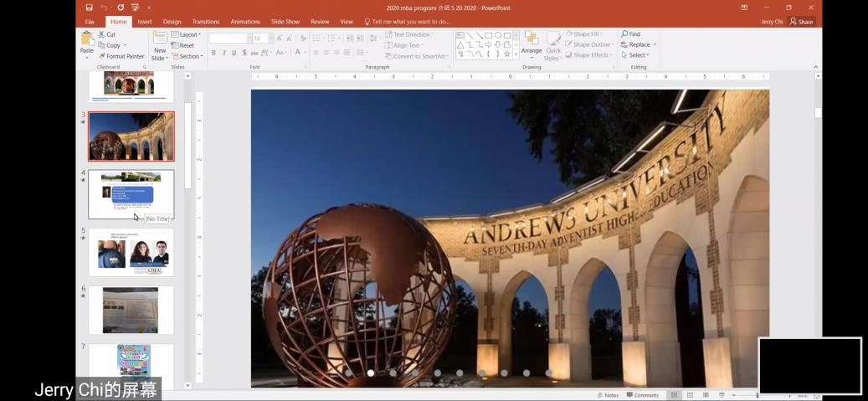This screenshot has width=868, height=401.
Task: Insert a New Slide
Action: (x=159, y=45)
